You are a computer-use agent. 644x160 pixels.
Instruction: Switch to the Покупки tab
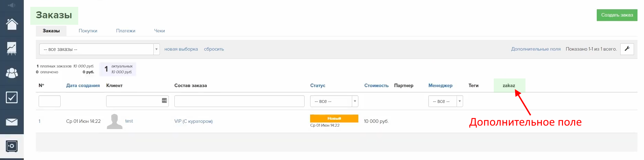pyautogui.click(x=88, y=31)
